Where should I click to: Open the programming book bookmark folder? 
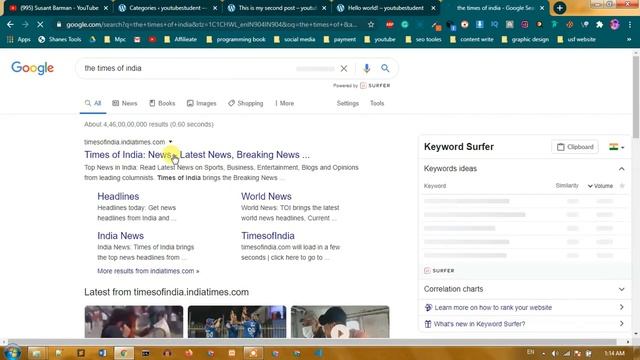(x=236, y=40)
